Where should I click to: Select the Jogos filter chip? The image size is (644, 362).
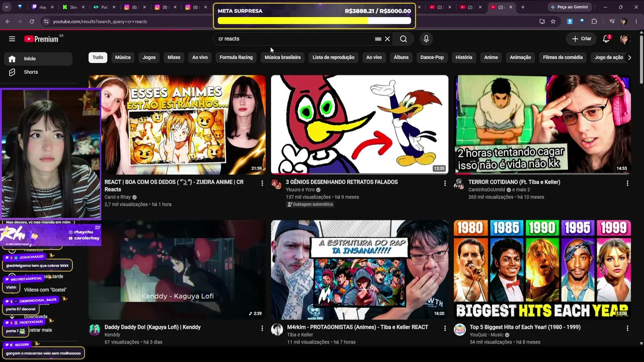pos(149,57)
